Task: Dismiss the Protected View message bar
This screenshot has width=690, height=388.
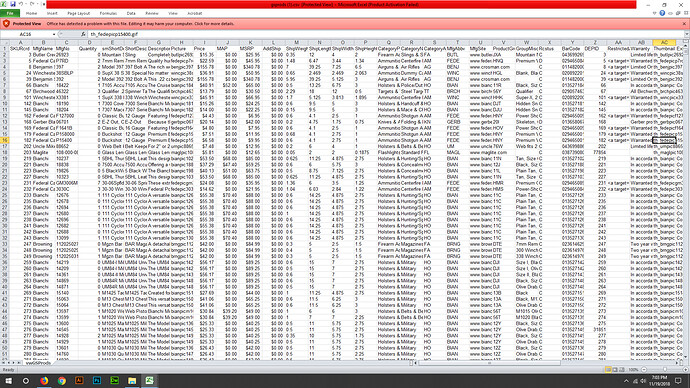Action: click(x=685, y=24)
